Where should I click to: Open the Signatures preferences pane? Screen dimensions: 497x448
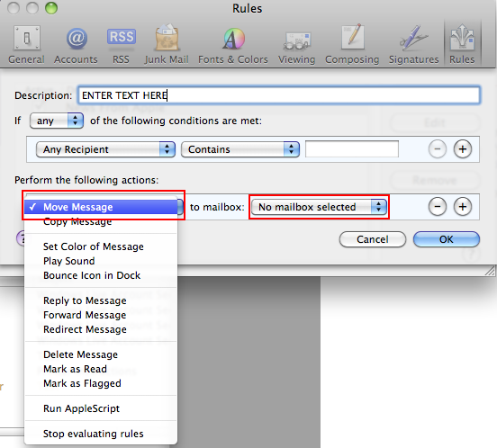pos(413,45)
